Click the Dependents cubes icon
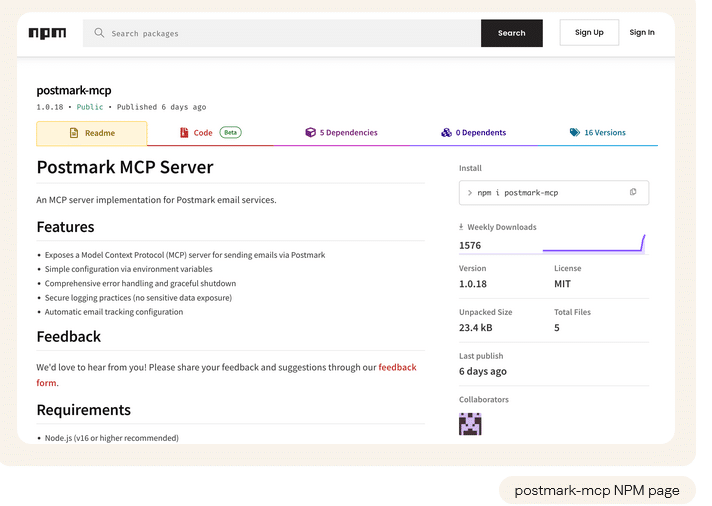Image resolution: width=712 pixels, height=506 pixels. [x=446, y=132]
